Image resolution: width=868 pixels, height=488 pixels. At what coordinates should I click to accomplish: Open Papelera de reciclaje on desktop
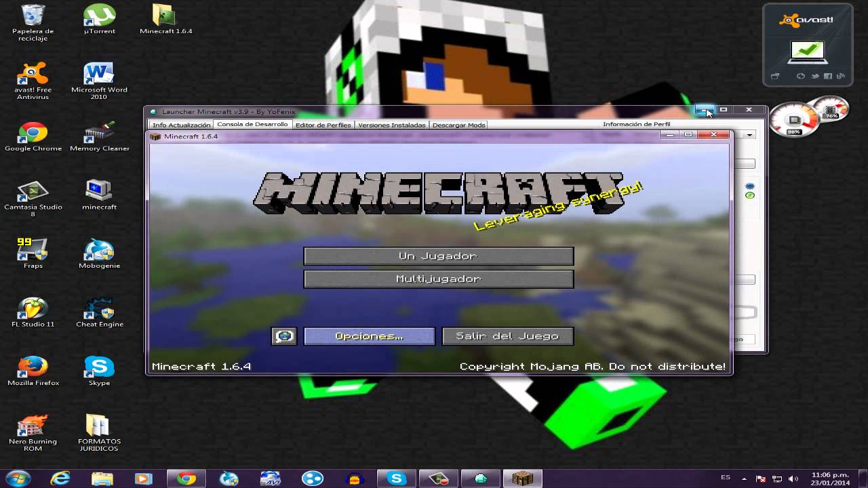pos(33,22)
